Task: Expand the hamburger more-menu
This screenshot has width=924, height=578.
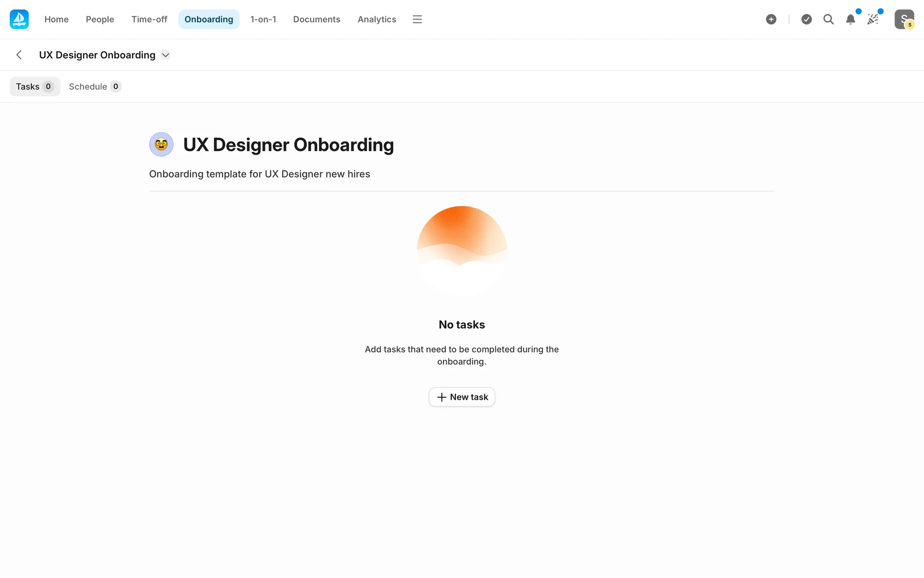Action: 417,19
